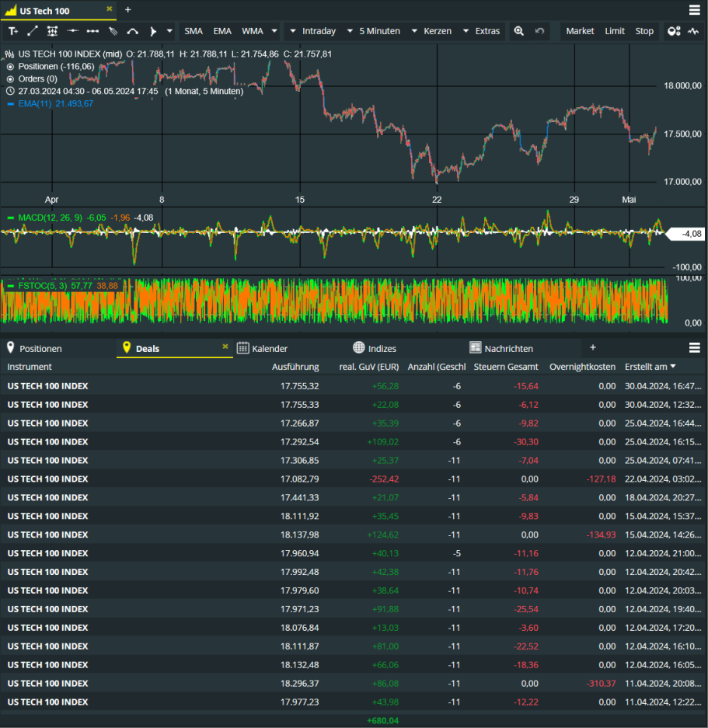This screenshot has height=728, width=708.
Task: Open chart display settings icon
Action: pyautogui.click(x=674, y=31)
